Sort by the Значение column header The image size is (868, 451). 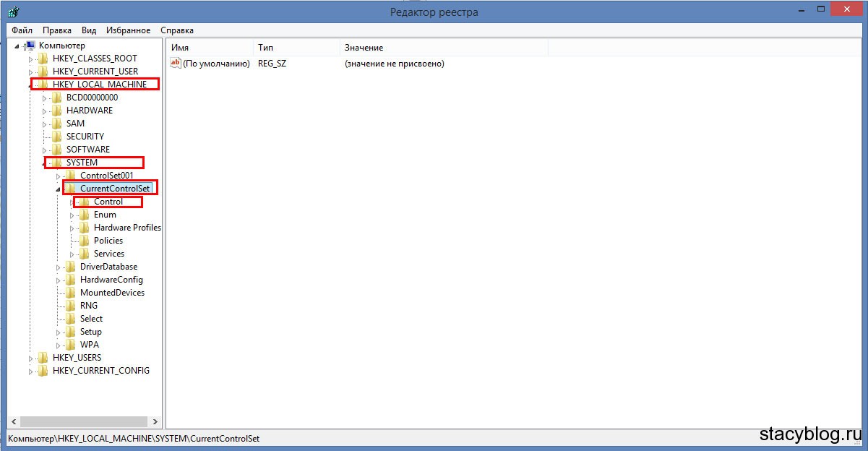(444, 48)
